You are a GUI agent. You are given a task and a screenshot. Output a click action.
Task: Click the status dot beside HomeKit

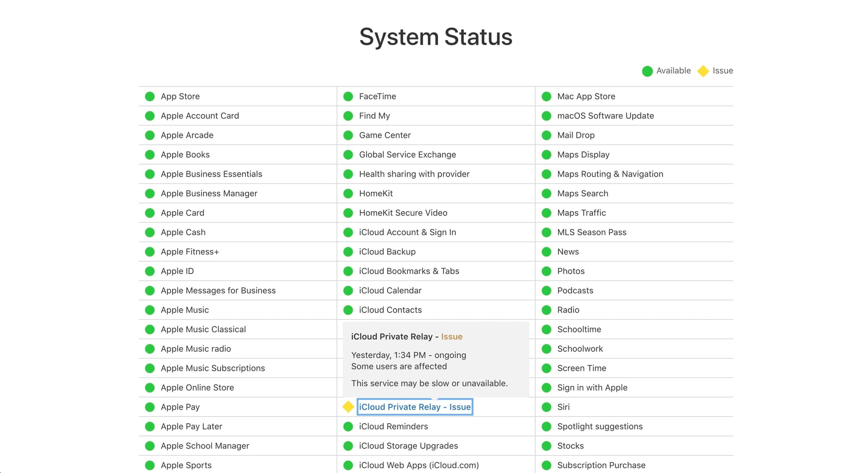348,194
